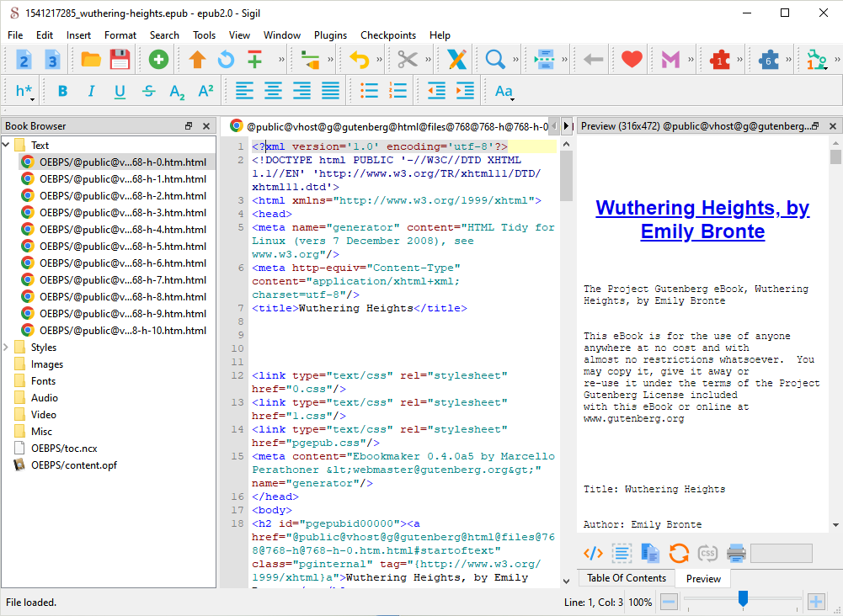Toggle italic formatting
Screen dimensions: 843x616
pyautogui.click(x=91, y=91)
